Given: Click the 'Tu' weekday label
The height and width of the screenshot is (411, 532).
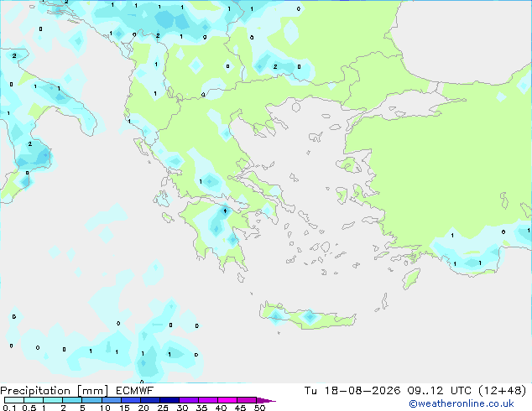Looking at the screenshot, I should [310, 390].
